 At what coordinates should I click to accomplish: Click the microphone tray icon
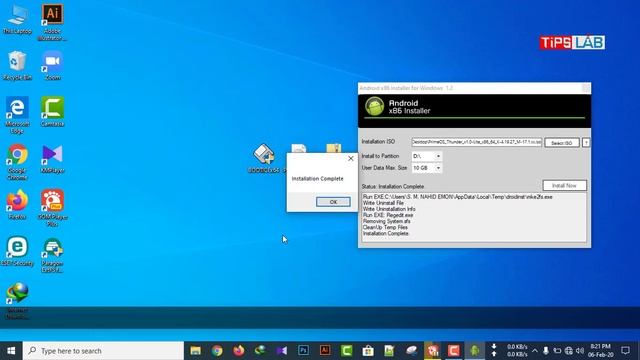click(546, 351)
